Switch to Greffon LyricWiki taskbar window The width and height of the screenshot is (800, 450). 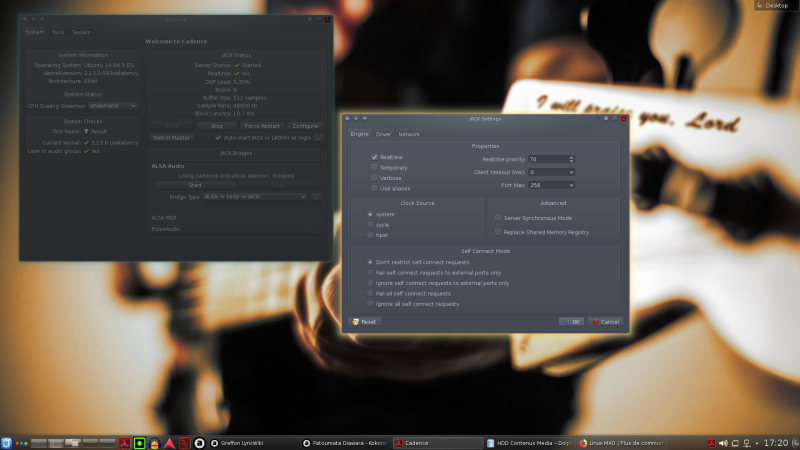point(253,443)
